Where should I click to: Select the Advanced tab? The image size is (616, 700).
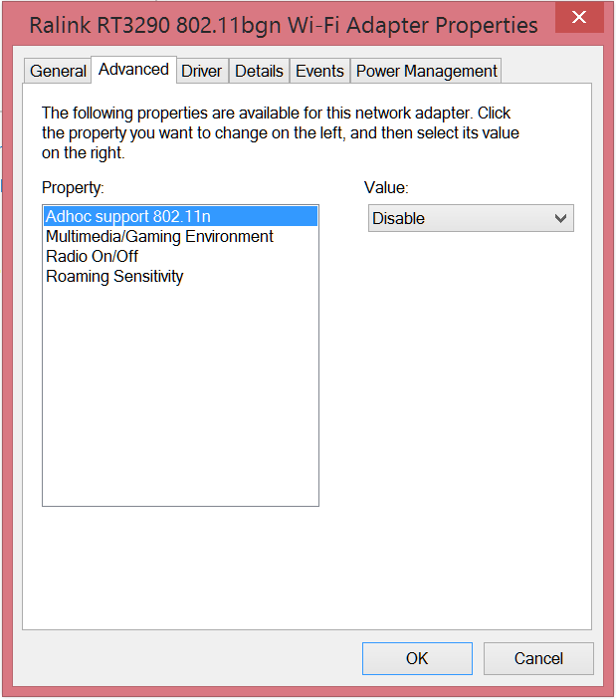click(133, 70)
